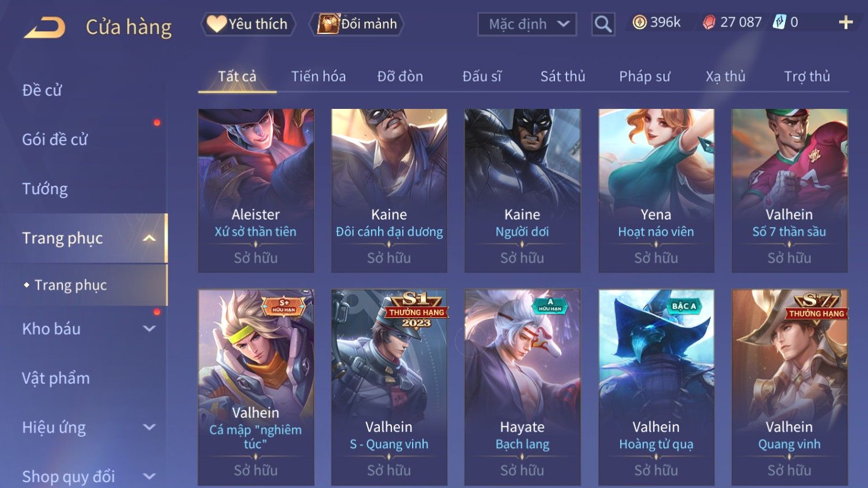Open Đổi mảnh fragment exchange
The height and width of the screenshot is (488, 868).
[x=356, y=24]
